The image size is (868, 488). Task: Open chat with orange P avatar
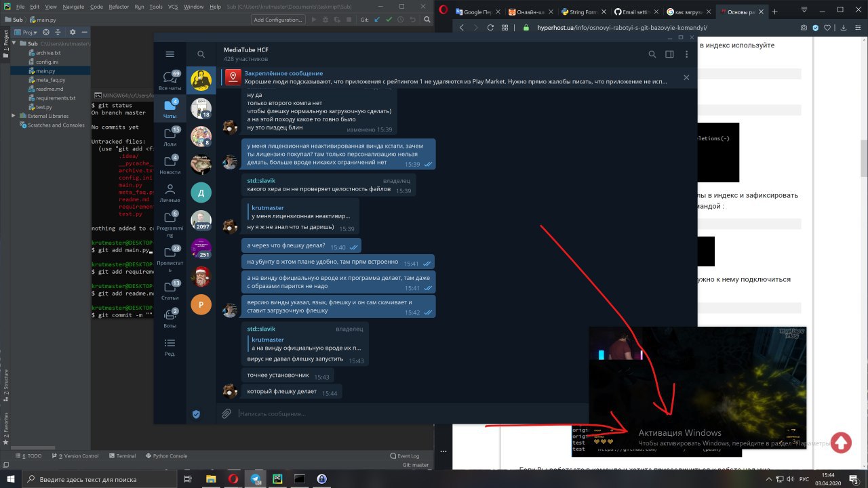click(201, 304)
